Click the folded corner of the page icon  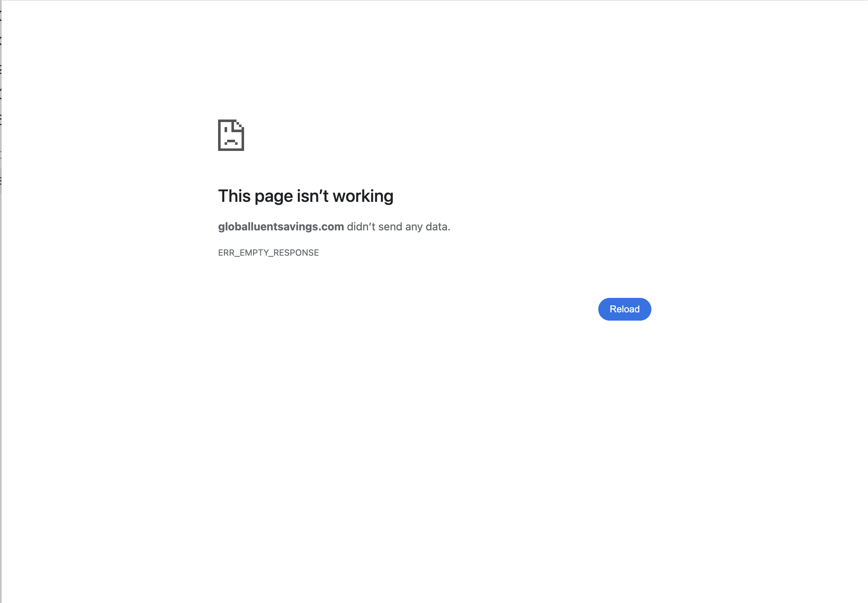pyautogui.click(x=239, y=125)
